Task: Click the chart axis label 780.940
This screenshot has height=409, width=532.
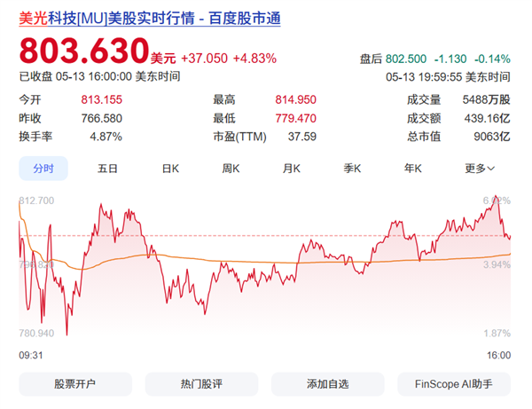Action: (x=36, y=334)
